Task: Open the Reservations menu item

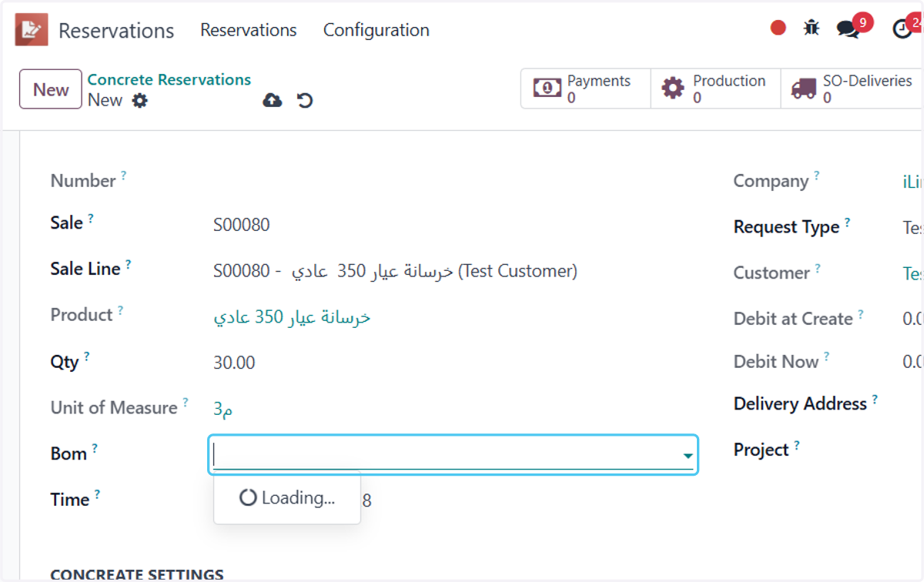Action: point(249,30)
